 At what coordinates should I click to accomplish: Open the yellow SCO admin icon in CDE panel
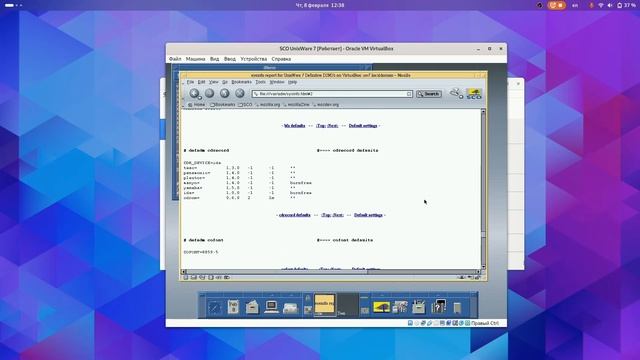pyautogui.click(x=381, y=307)
